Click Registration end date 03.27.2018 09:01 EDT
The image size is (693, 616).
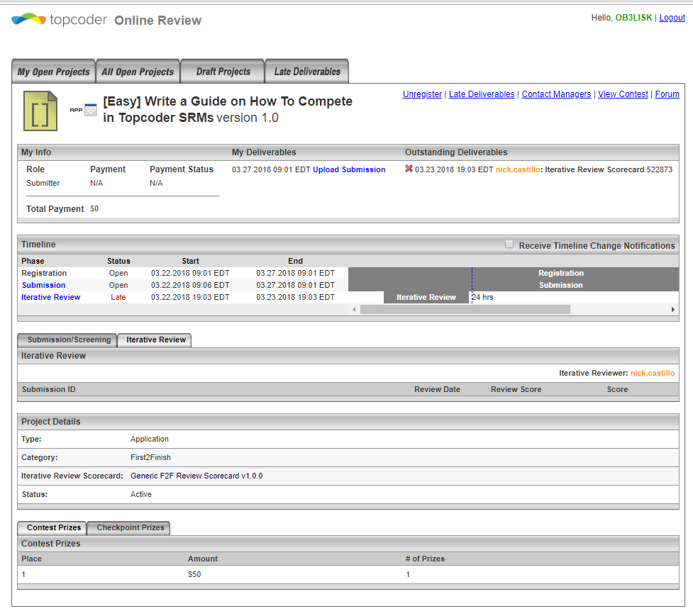295,273
